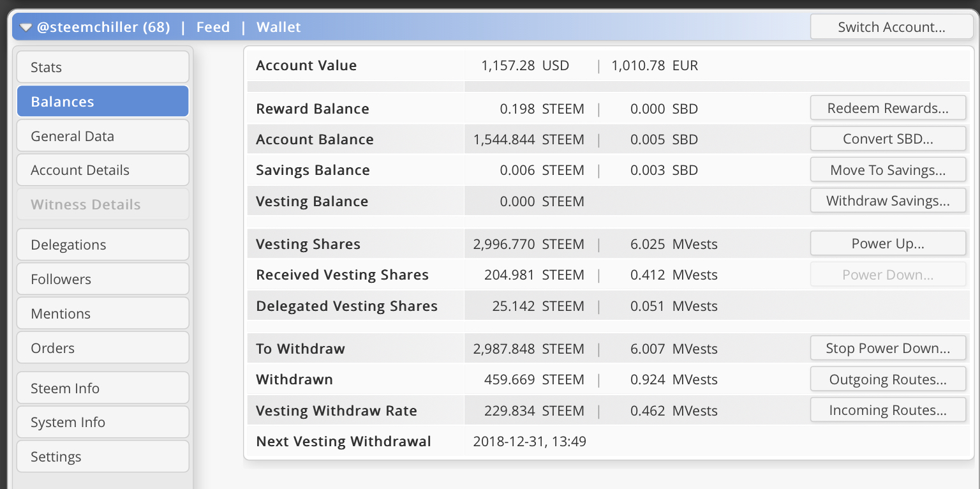Select the Stats tab in sidebar
The width and height of the screenshot is (980, 489).
[103, 67]
